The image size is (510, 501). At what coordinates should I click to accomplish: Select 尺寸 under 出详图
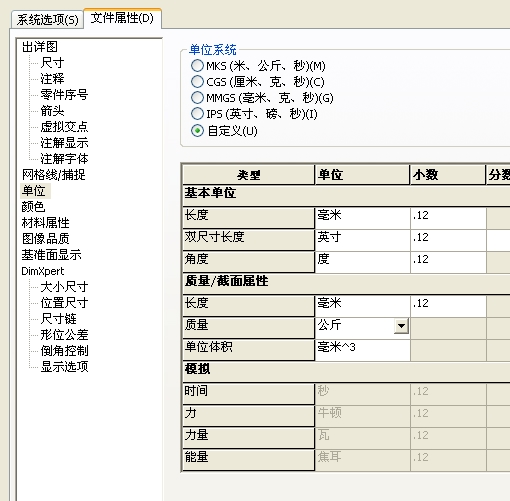(x=52, y=63)
